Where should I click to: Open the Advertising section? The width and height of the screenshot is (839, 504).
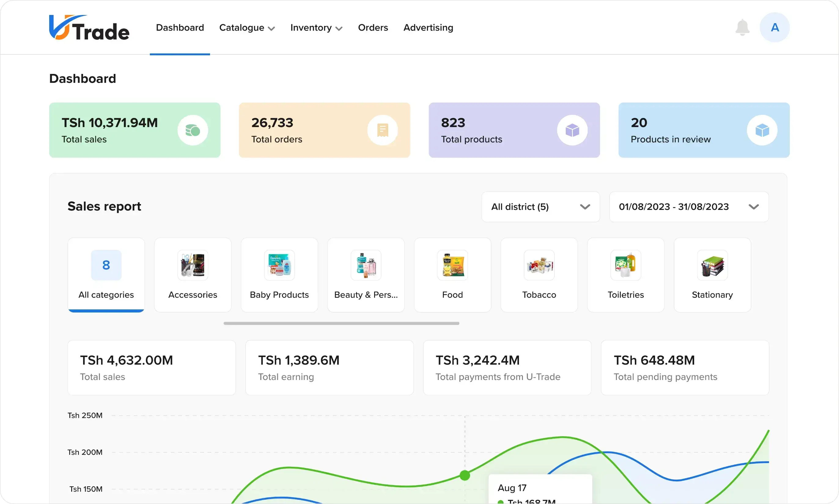428,28
